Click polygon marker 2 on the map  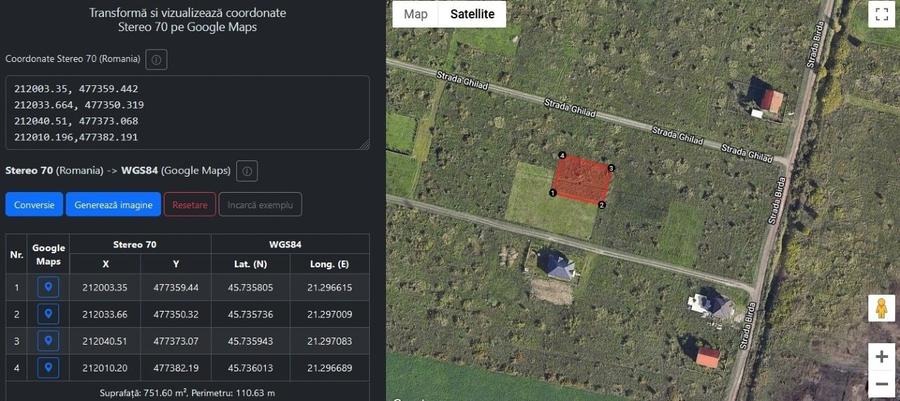click(602, 204)
